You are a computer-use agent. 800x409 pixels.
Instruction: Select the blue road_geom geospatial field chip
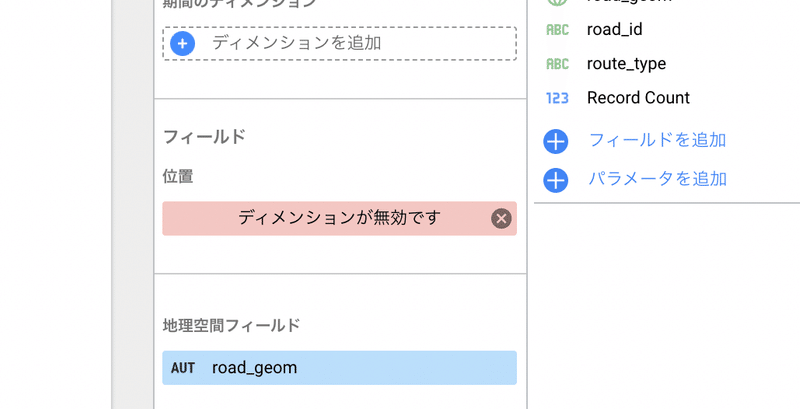pyautogui.click(x=340, y=368)
